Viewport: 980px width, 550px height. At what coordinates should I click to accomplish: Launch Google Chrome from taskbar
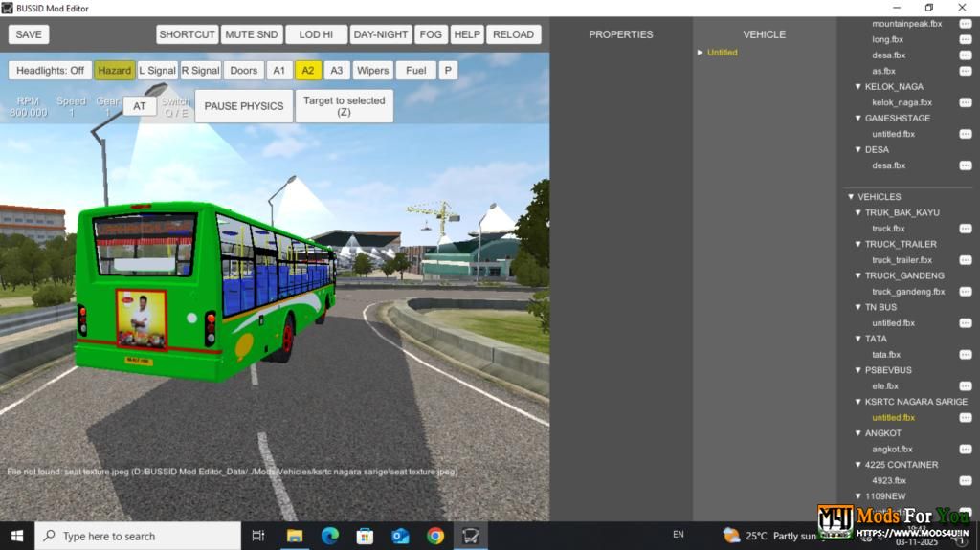point(435,536)
